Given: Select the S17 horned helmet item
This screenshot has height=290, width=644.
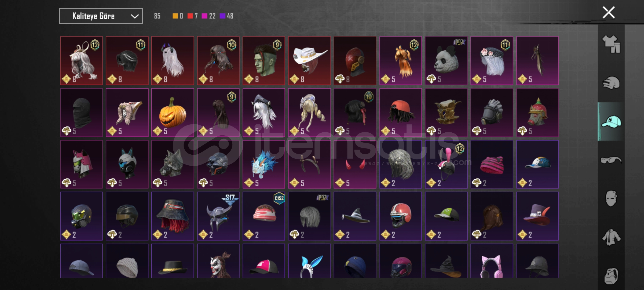Looking at the screenshot, I should pyautogui.click(x=218, y=216).
